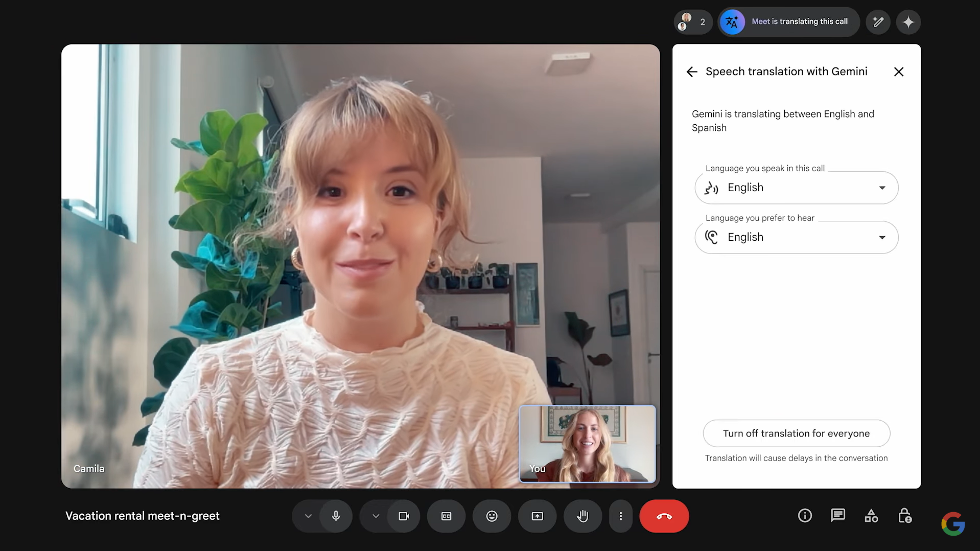The image size is (980, 551).
Task: Click the 'Vacation rental meet-n-greet' meeting title
Action: pos(143,516)
